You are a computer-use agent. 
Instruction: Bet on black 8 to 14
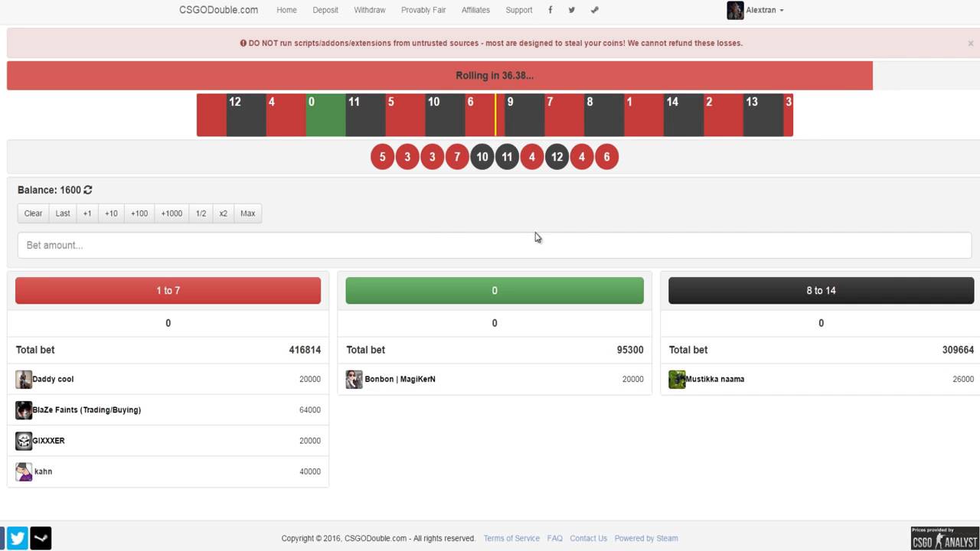(821, 291)
